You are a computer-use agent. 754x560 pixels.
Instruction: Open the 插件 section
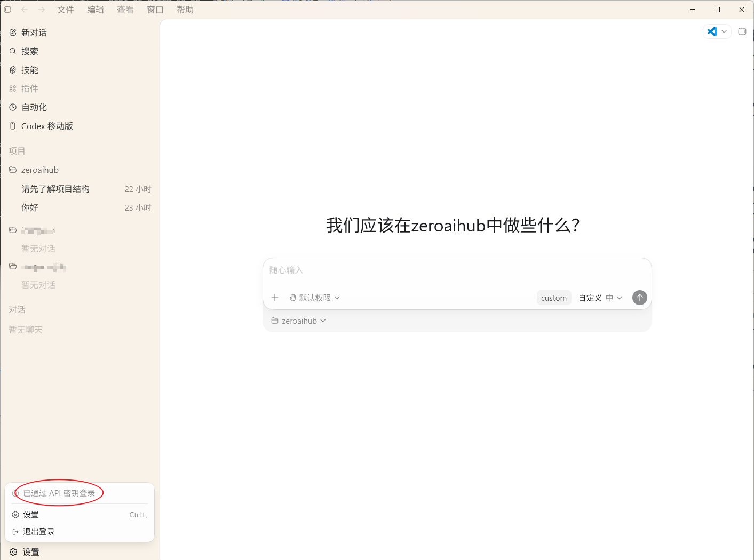point(80,89)
